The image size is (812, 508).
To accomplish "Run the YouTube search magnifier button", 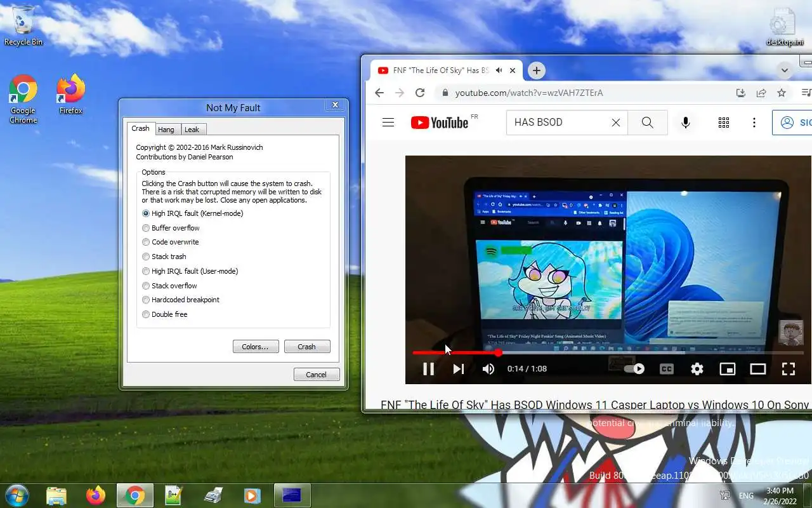I will [647, 123].
